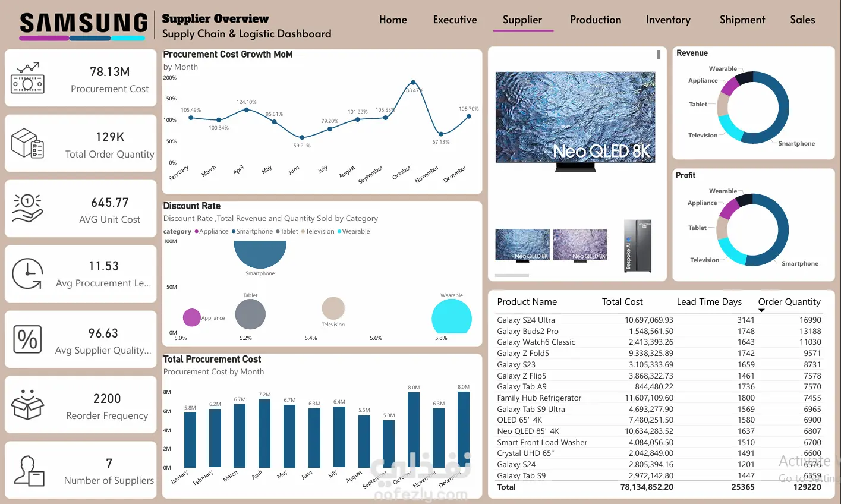Viewport: 841px width, 504px height.
Task: Click the Total Order Quantity box icon
Action: [x=27, y=143]
